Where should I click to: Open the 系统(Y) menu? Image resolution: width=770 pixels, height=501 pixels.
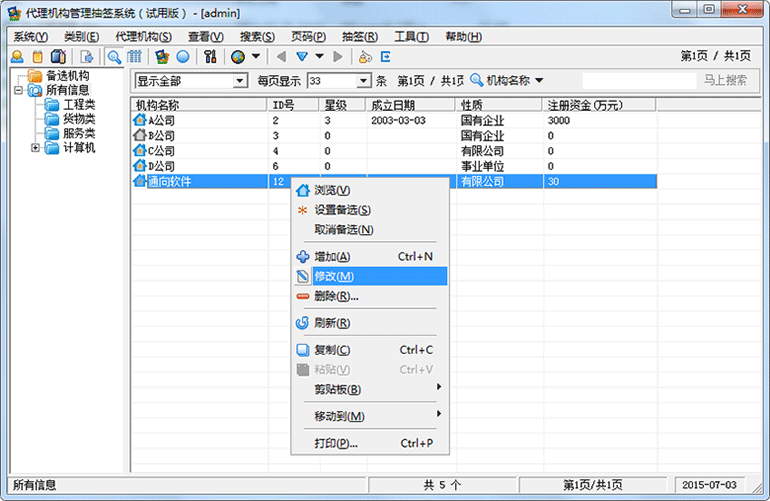tap(30, 37)
